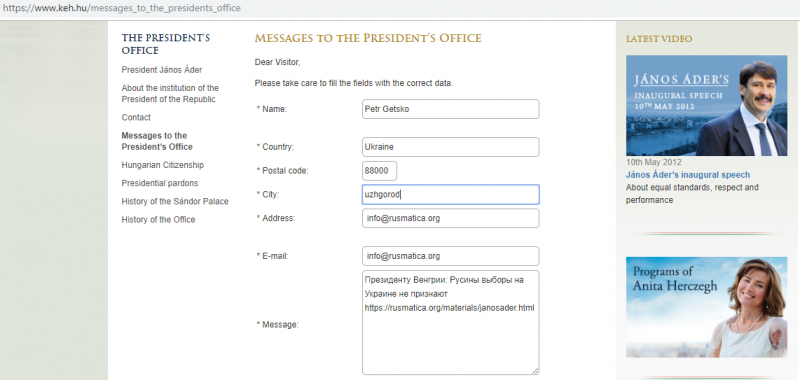This screenshot has width=800, height=380.
Task: Open the Hungarian Citizenship page
Action: click(162, 165)
